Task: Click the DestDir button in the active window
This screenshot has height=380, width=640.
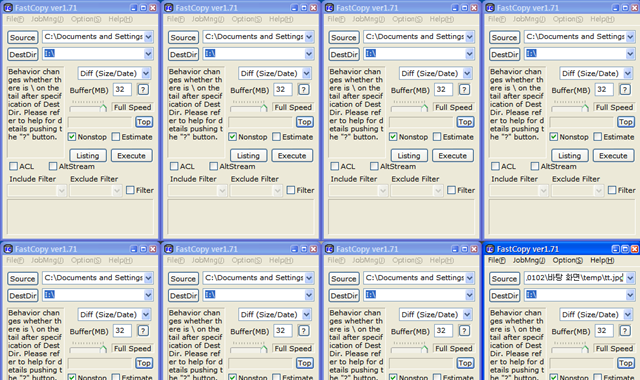Action: tap(504, 296)
